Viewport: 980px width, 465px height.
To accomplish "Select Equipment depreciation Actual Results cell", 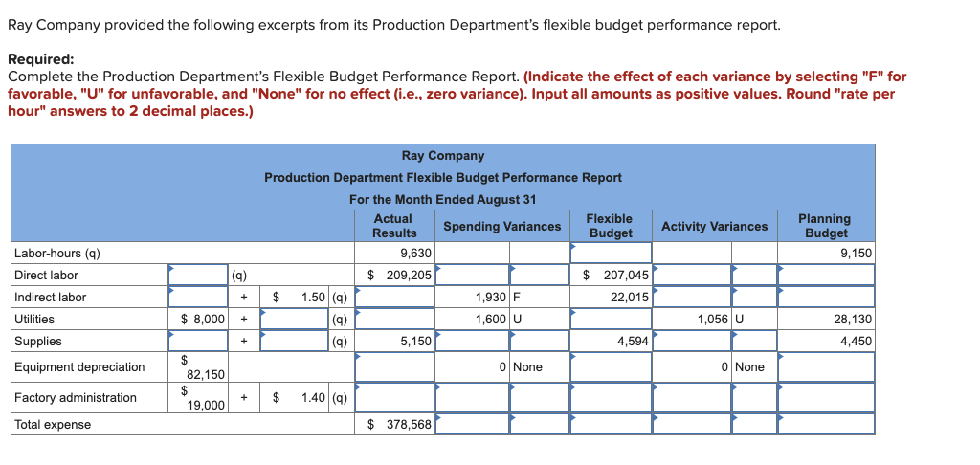I will 394,366.
